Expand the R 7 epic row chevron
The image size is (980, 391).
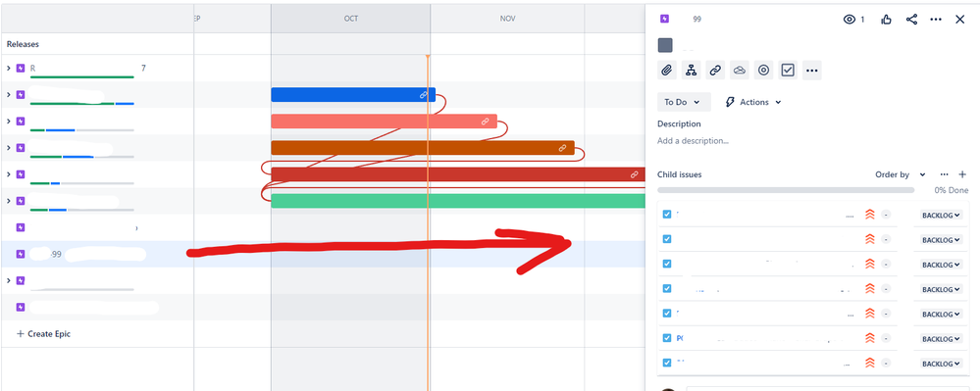click(x=8, y=68)
